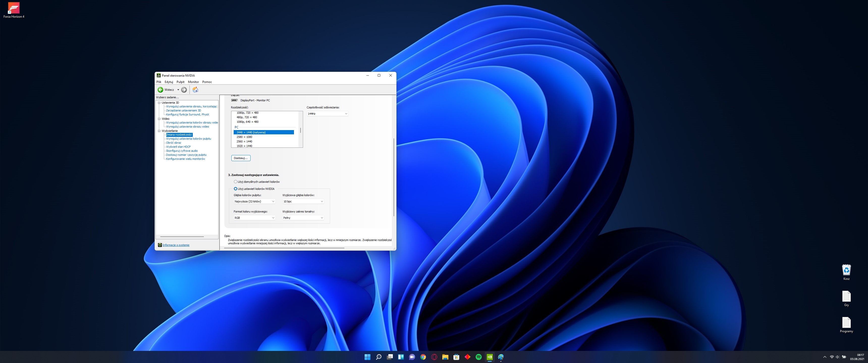This screenshot has height=363, width=868.
Task: Open Konfigurowanie wielu monitorów task
Action: tap(185, 159)
